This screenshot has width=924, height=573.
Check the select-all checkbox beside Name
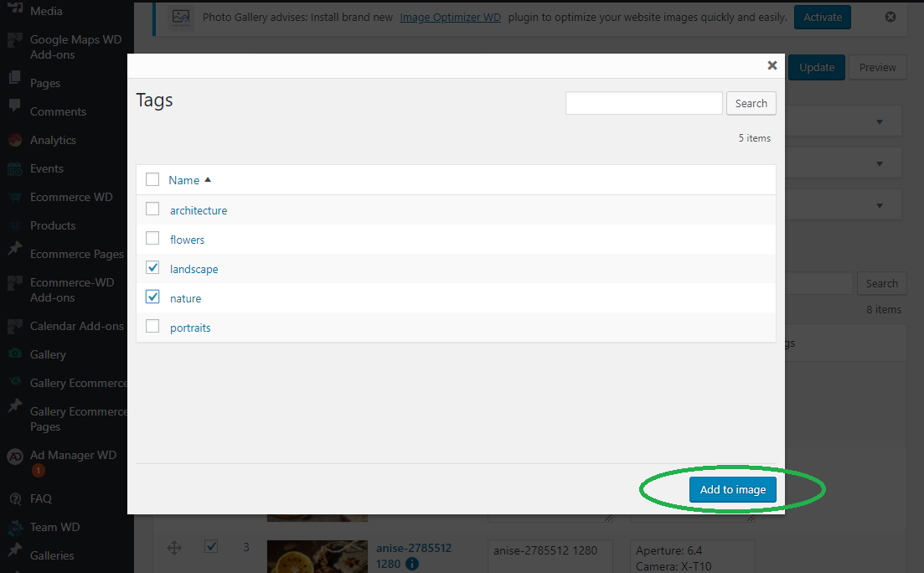click(152, 179)
